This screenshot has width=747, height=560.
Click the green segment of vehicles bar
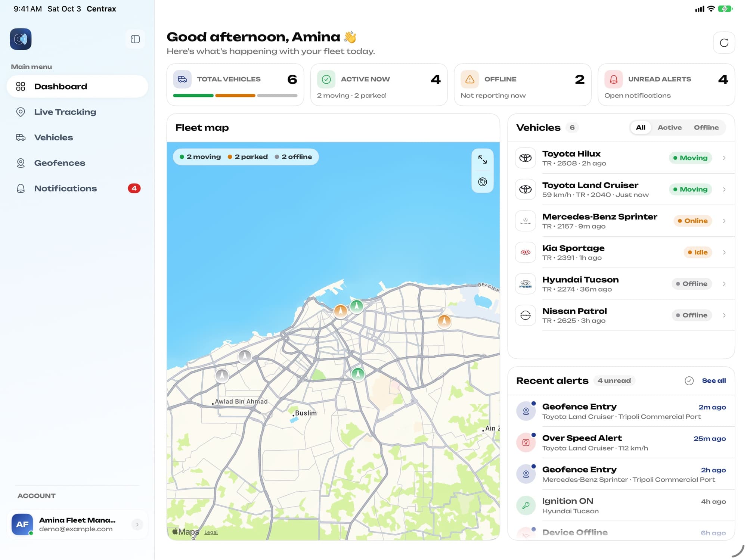click(193, 96)
